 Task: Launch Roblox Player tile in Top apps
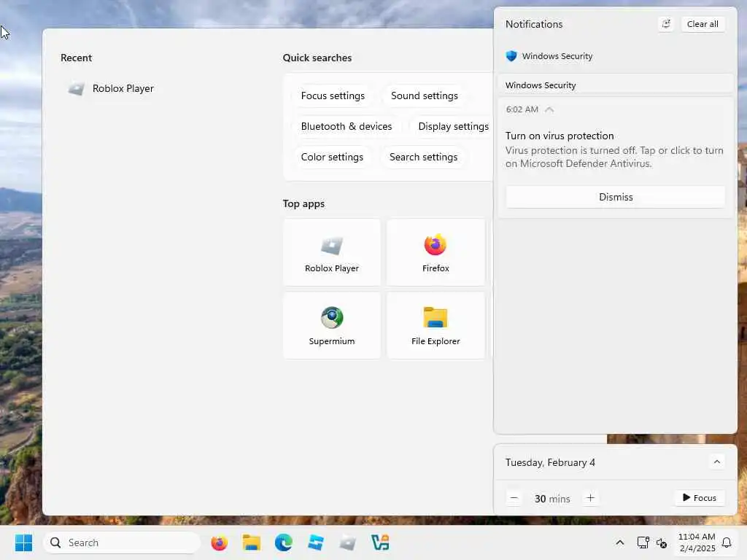332,252
